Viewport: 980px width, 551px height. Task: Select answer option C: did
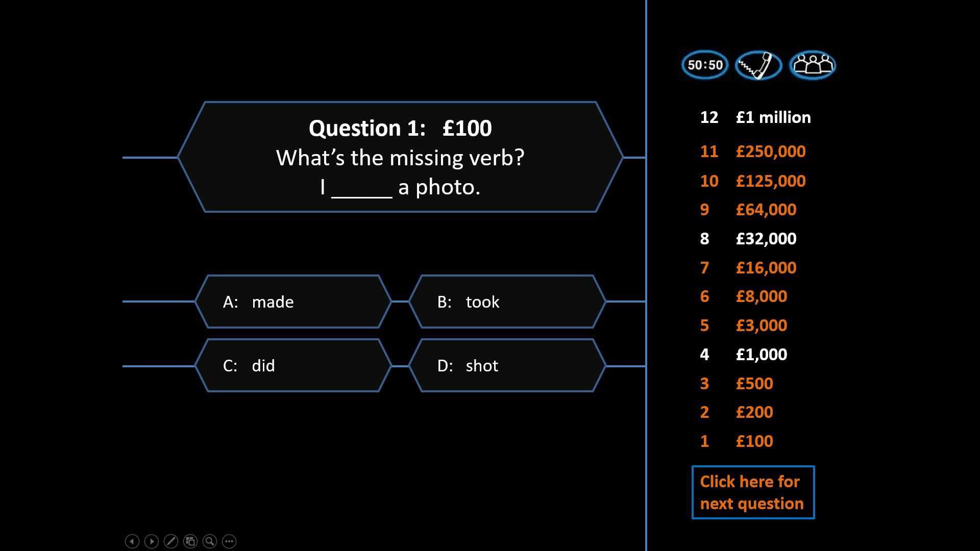click(x=293, y=365)
